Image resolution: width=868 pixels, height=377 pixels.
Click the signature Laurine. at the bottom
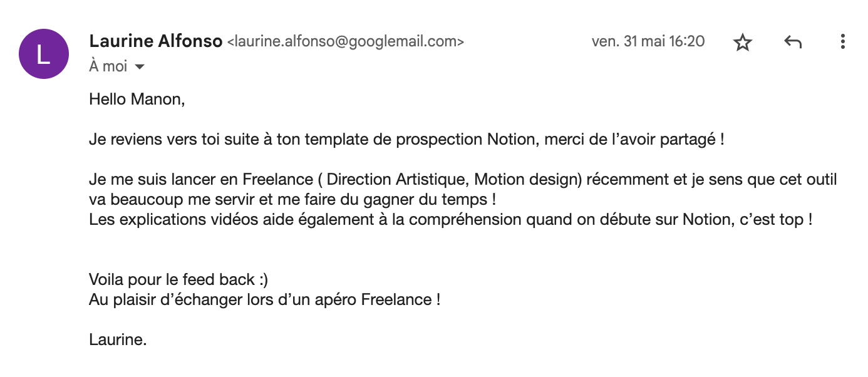click(118, 340)
